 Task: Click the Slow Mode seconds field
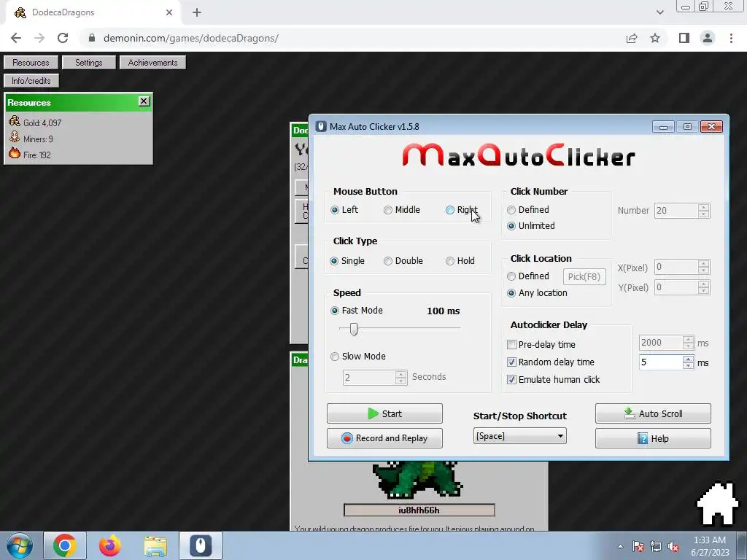[x=369, y=378]
